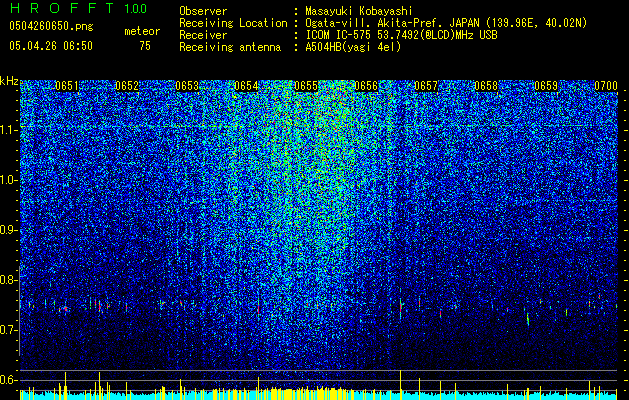Select the file name 0504260650.png
The image size is (629, 400).
[x=51, y=26]
